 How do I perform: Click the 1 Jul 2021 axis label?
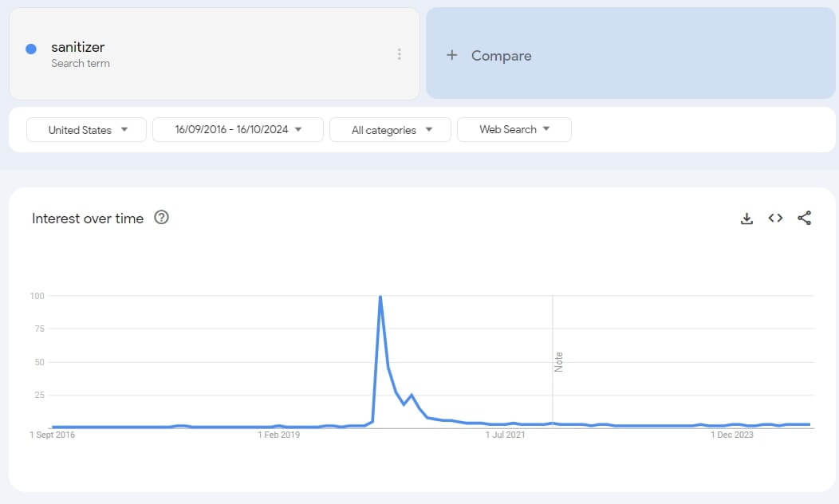pyautogui.click(x=505, y=435)
